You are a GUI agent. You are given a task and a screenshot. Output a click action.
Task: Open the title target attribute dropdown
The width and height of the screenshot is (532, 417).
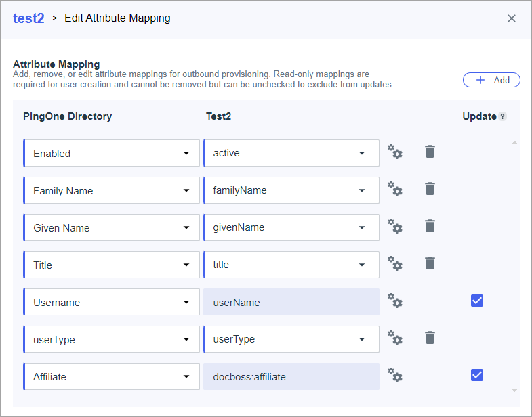pyautogui.click(x=291, y=265)
